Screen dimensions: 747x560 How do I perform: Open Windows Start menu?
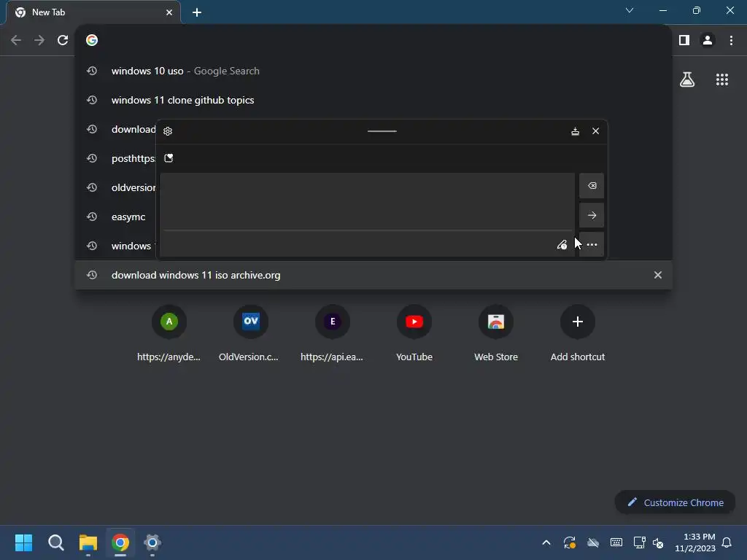point(24,542)
